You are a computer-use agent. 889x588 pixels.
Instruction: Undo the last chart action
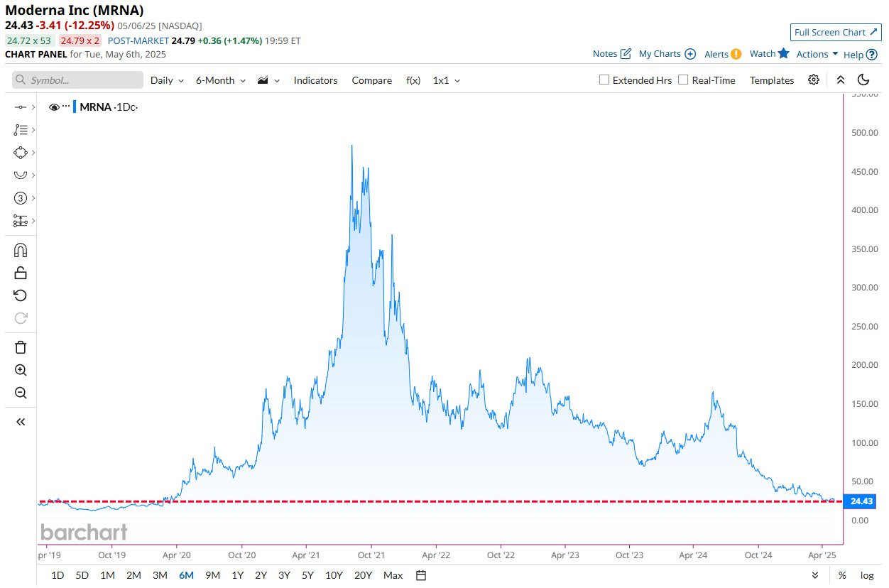pos(21,295)
